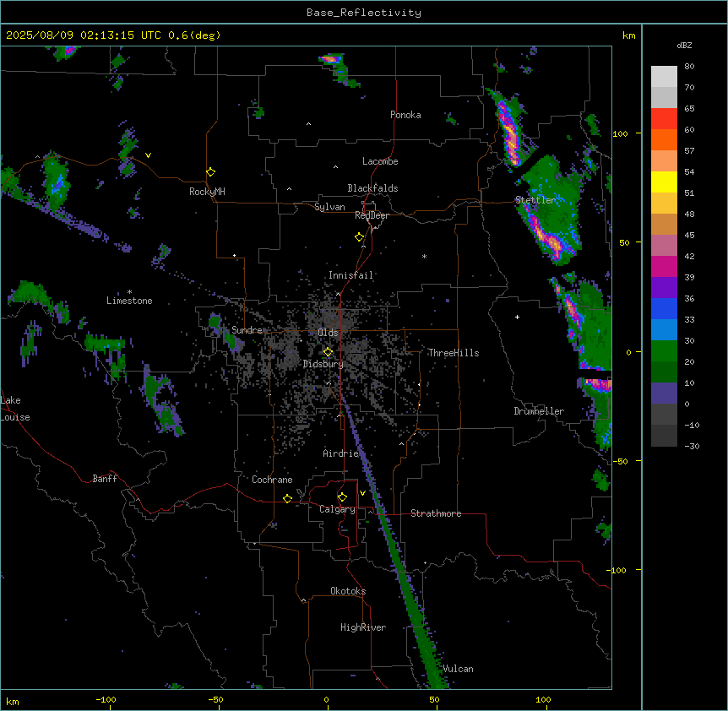Click the Airdrie city label

click(340, 453)
